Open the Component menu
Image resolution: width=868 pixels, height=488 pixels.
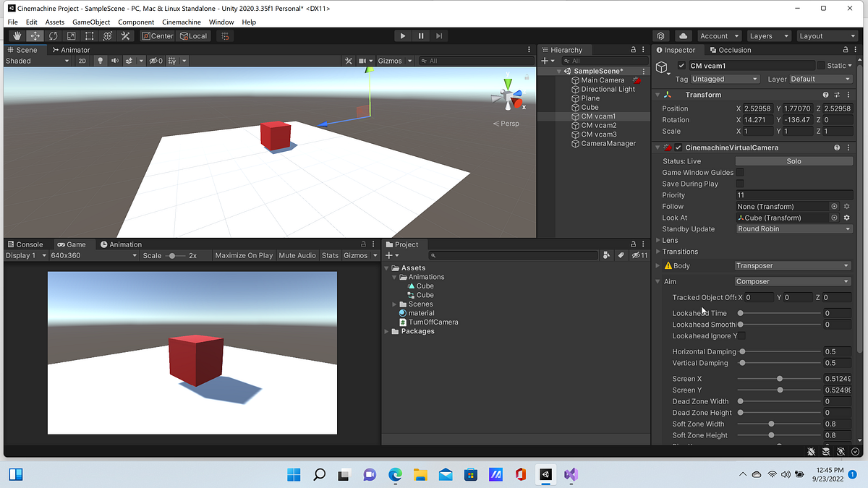point(136,22)
